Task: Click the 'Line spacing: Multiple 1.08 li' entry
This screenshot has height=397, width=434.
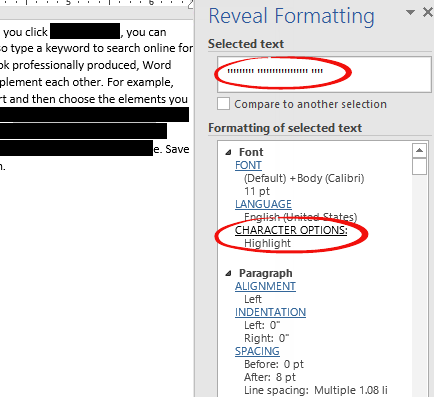Action: [316, 390]
